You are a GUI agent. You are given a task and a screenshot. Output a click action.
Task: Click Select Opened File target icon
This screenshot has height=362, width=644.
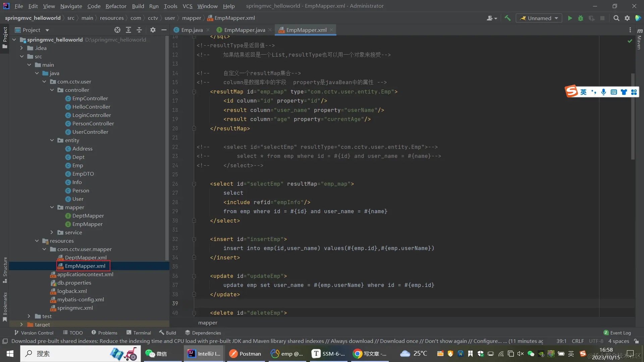(117, 30)
